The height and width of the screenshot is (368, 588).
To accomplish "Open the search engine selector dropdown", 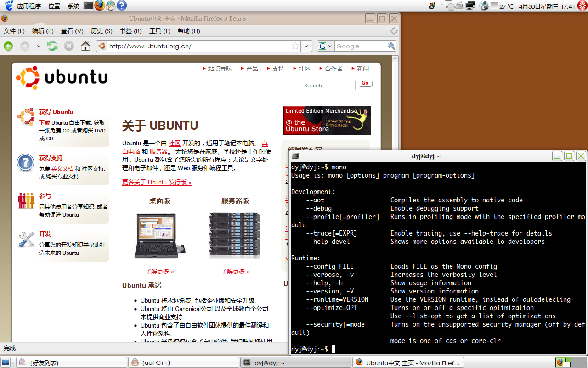I will click(325, 46).
